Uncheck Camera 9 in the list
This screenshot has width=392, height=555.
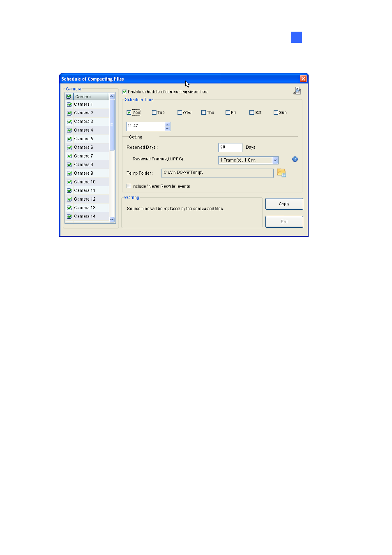(x=69, y=173)
